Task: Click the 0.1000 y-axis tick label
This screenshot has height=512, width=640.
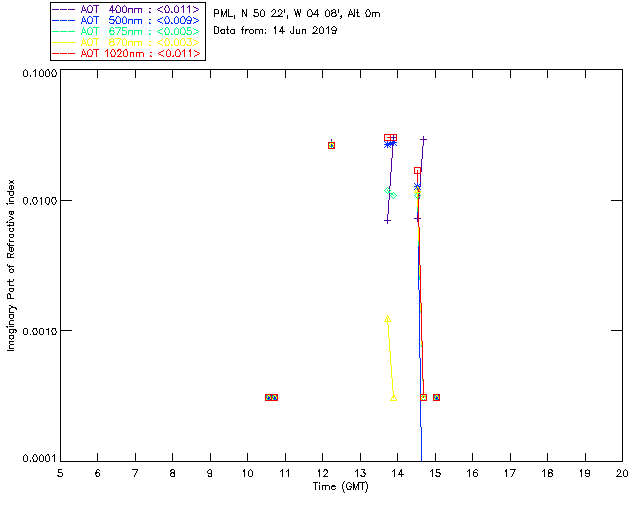Action: [39, 73]
